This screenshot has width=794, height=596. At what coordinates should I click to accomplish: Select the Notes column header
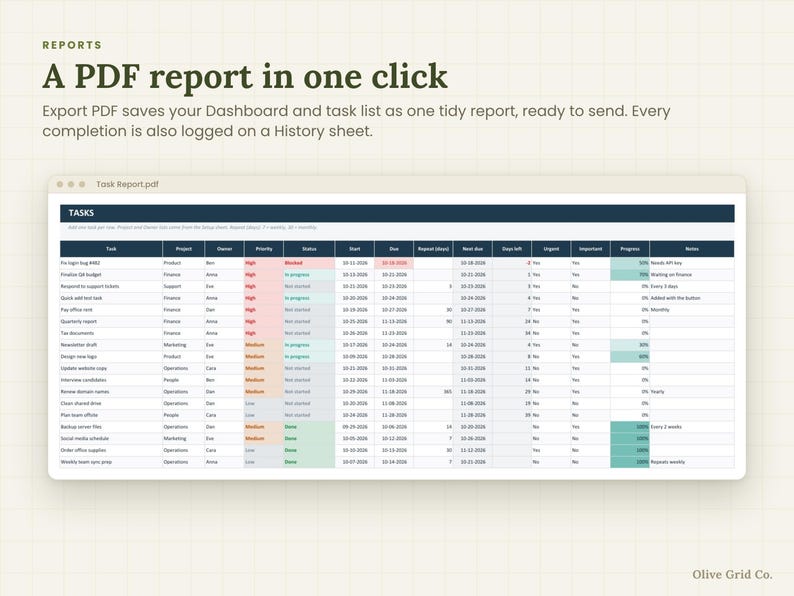tap(692, 249)
